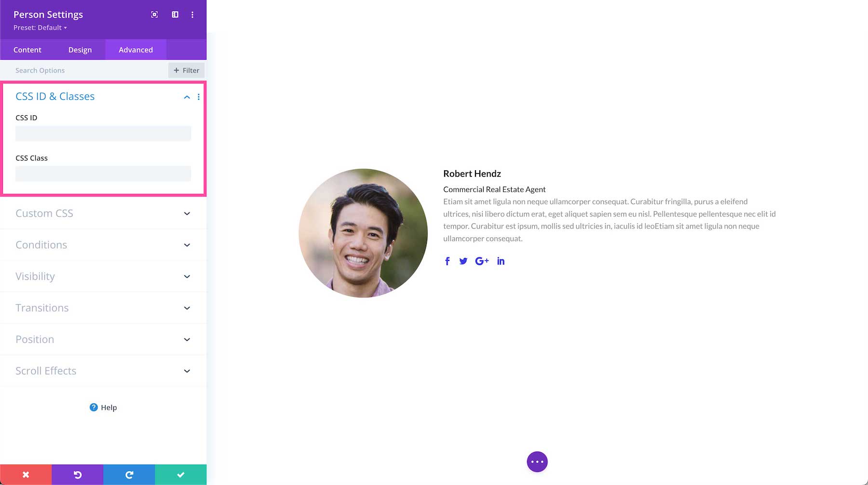Click the CSS ID & Classes section options icon
This screenshot has width=868, height=485.
198,97
